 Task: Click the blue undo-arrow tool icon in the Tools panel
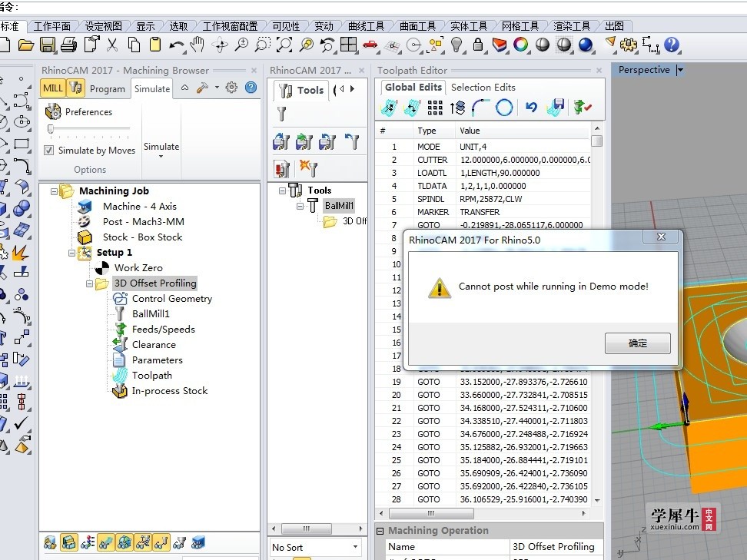(352, 141)
